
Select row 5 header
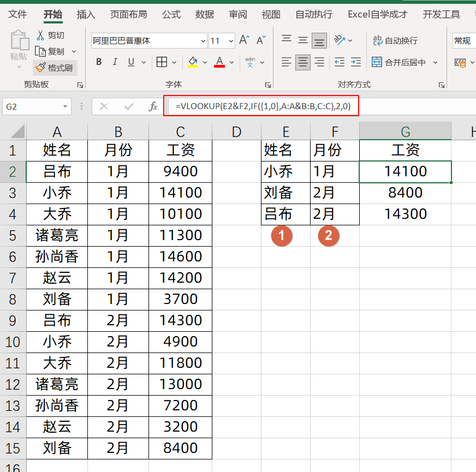13,236
